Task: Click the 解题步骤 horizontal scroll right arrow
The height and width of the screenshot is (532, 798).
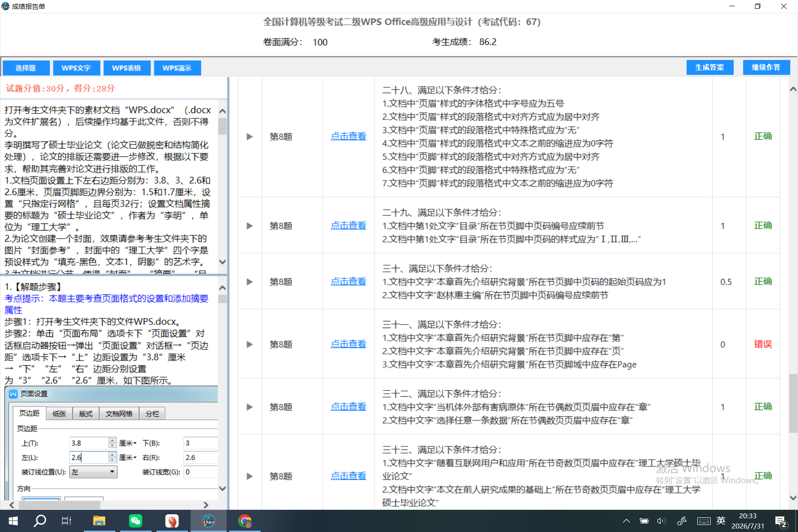Action: tap(206, 505)
